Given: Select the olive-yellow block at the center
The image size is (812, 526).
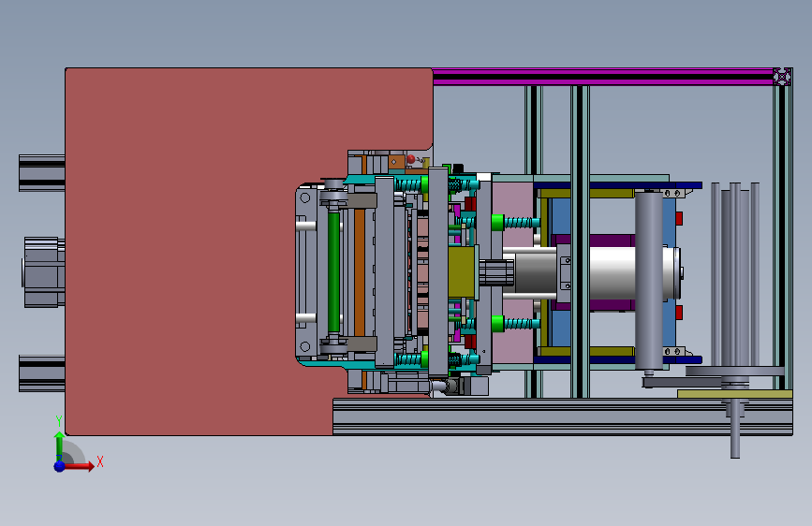Looking at the screenshot, I should 462,272.
